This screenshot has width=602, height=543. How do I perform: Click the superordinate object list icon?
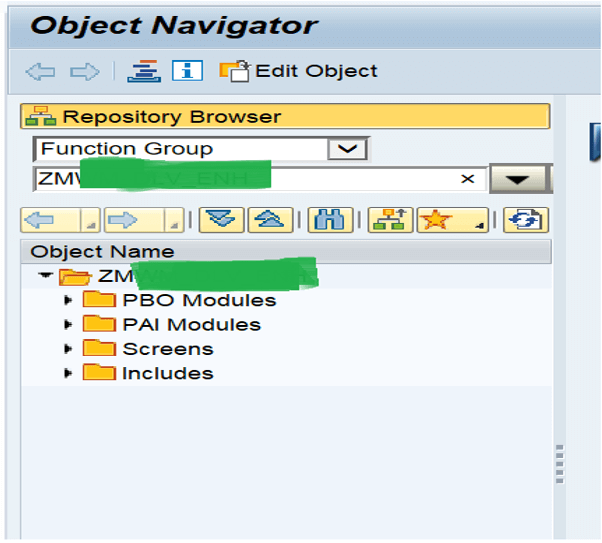(x=390, y=220)
